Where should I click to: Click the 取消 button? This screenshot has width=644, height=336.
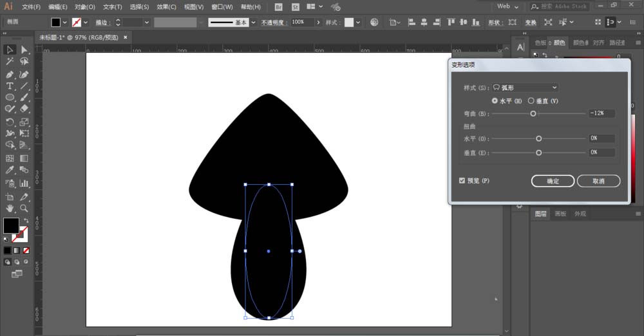pos(598,182)
